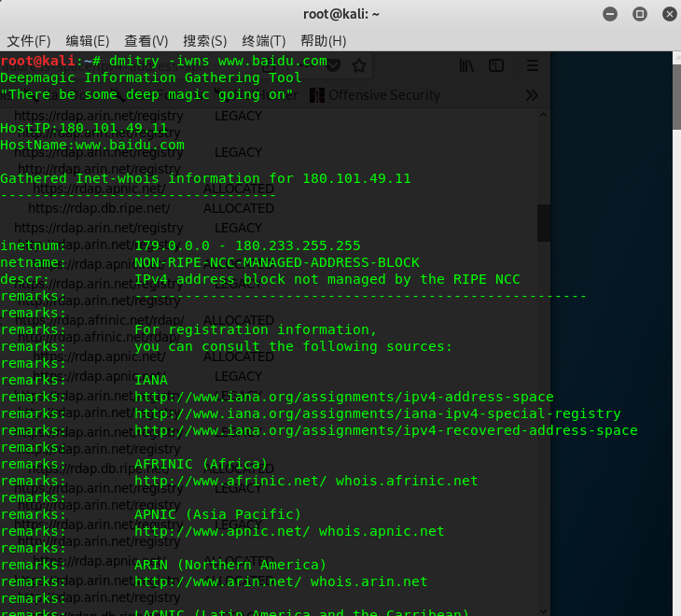Click the command 'dmitry -iwns www.baidu.com'

click(x=218, y=61)
